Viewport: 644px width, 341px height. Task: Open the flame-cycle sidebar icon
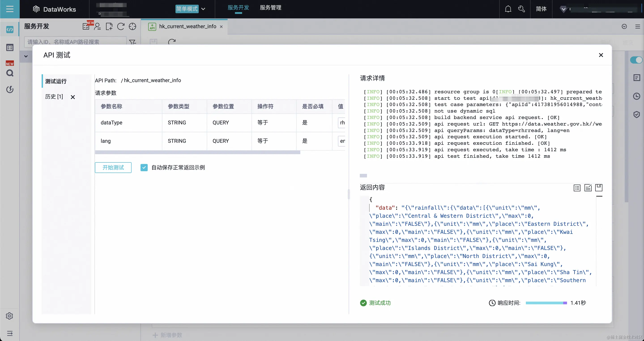pyautogui.click(x=10, y=89)
